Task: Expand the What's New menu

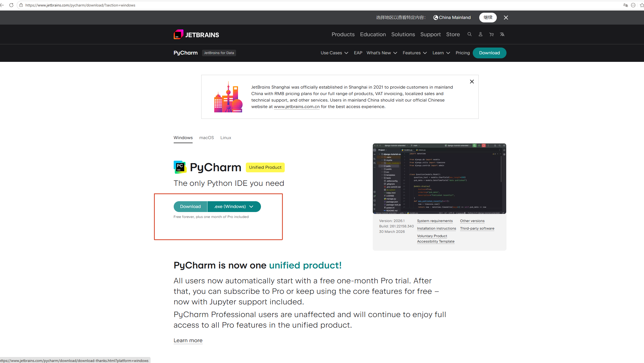Action: point(381,53)
